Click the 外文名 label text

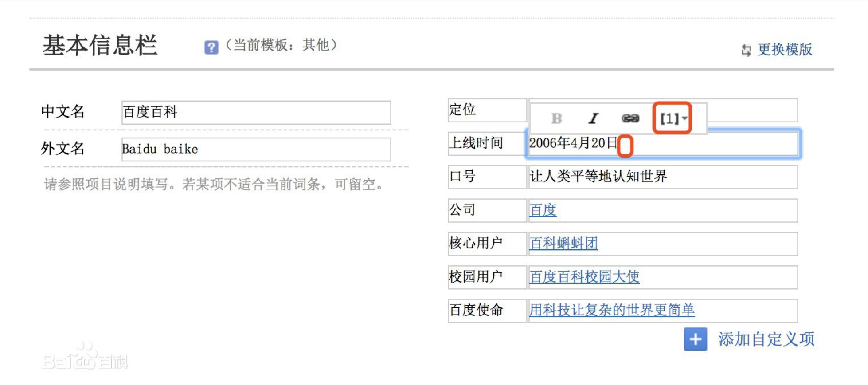coord(63,148)
